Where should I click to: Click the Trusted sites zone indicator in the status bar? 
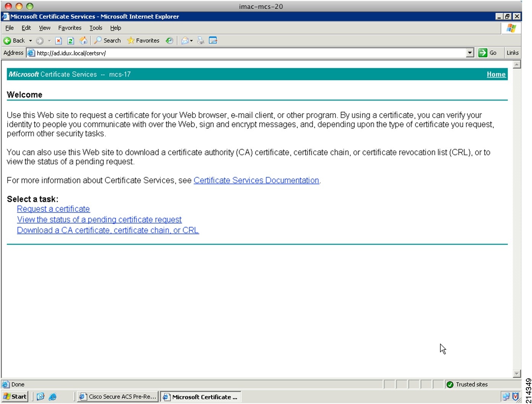[467, 385]
